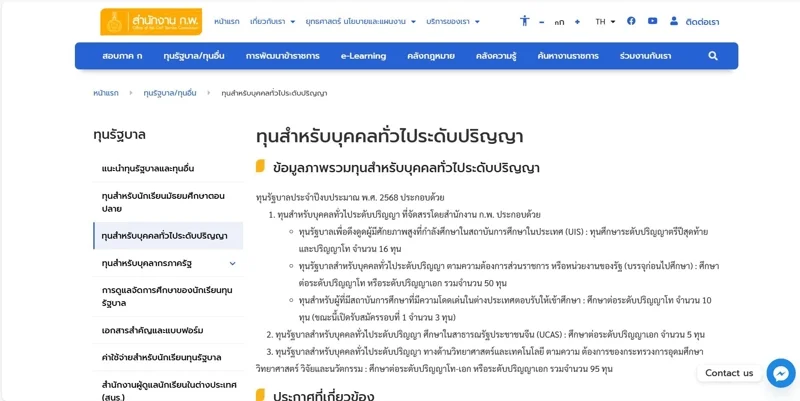The height and width of the screenshot is (401, 800).
Task: Open ทุนสำหรับนักเรียนมัธยมศึกษาตอนปลาย sidebar item
Action: click(x=168, y=203)
